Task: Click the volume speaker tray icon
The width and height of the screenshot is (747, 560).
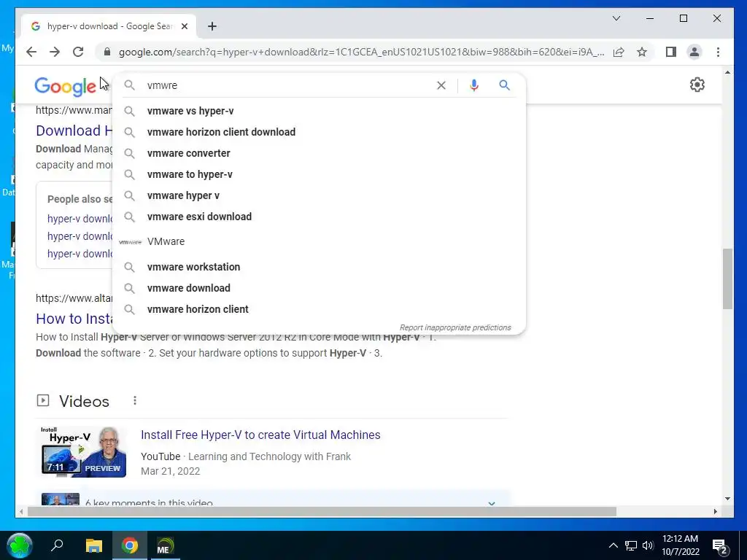Action: [x=648, y=545]
